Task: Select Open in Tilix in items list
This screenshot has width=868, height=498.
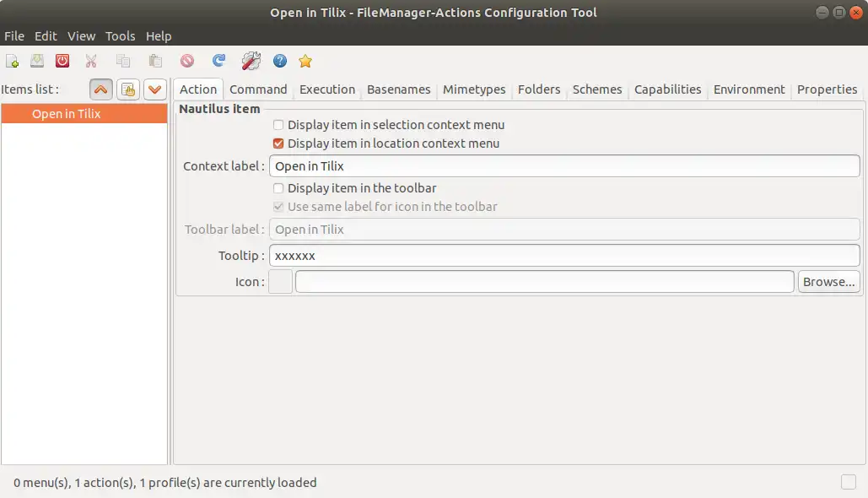Action: 84,114
